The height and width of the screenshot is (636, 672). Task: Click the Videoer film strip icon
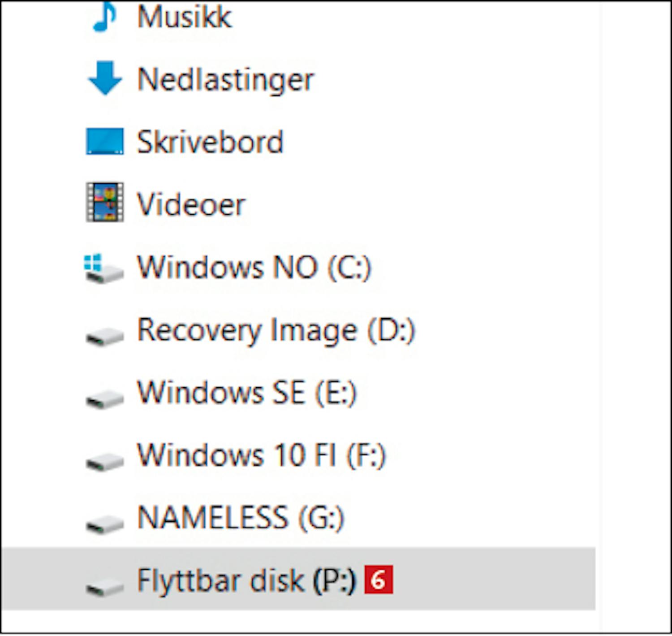tap(105, 202)
